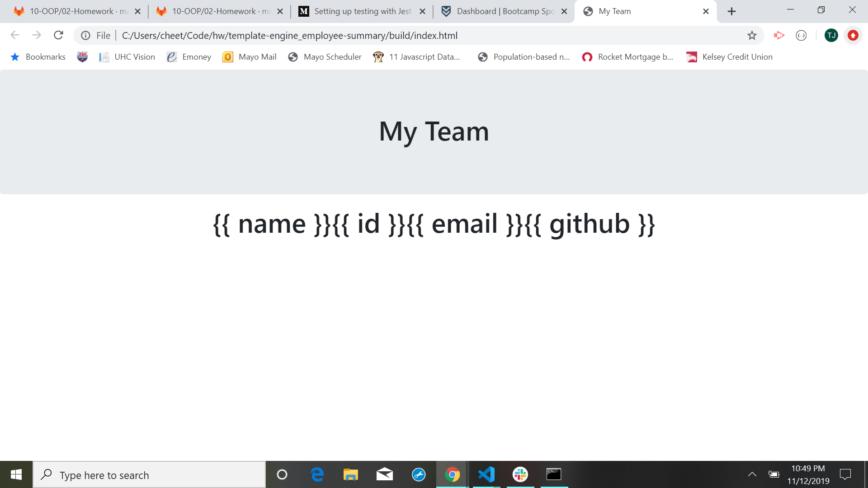This screenshot has height=488, width=868.
Task: Open Mayo Scheduler bookmark
Action: point(332,56)
